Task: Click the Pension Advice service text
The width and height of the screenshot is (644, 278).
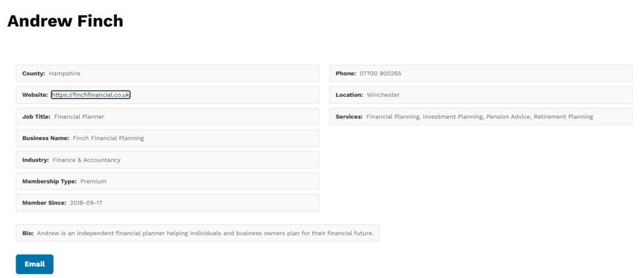Action: click(508, 116)
